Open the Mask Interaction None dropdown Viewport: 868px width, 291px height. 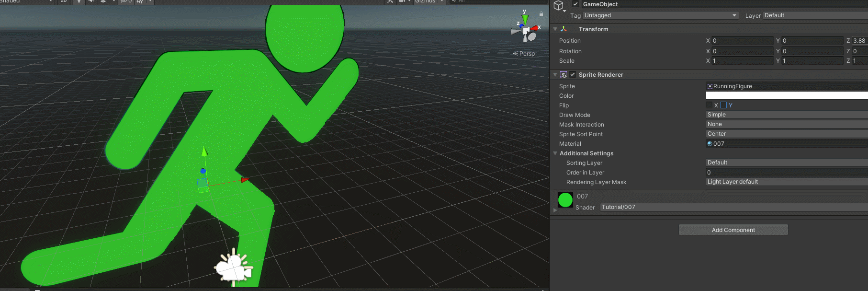coord(787,124)
